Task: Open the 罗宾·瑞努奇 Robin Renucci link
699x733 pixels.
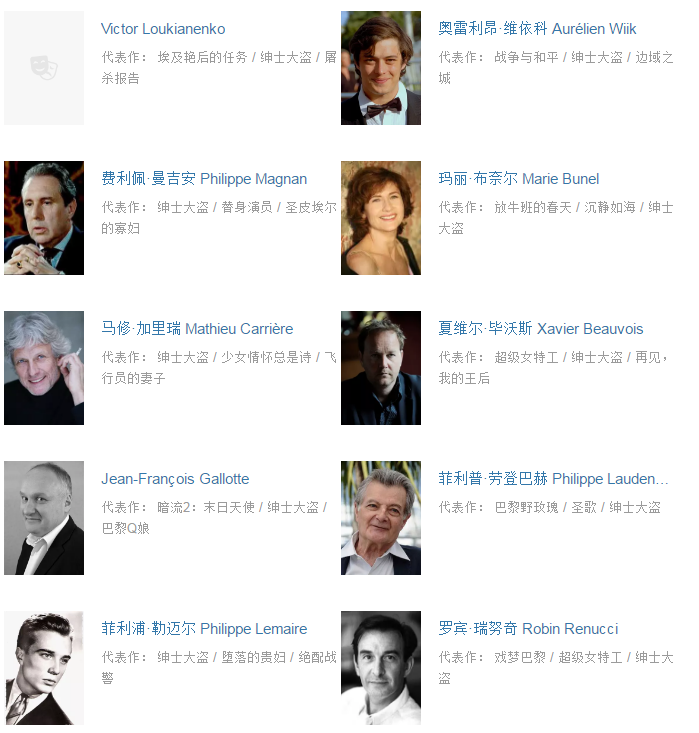Action: pos(528,629)
